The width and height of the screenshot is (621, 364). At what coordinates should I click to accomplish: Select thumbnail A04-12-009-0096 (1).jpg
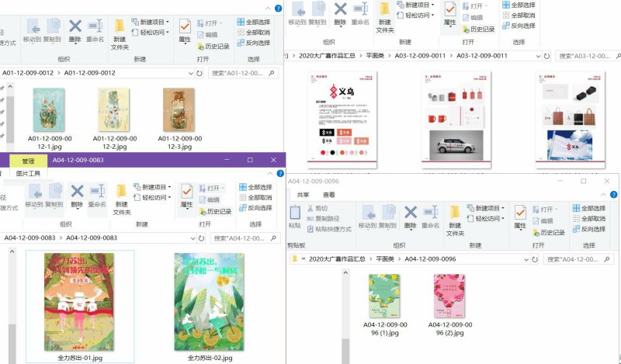tap(384, 296)
